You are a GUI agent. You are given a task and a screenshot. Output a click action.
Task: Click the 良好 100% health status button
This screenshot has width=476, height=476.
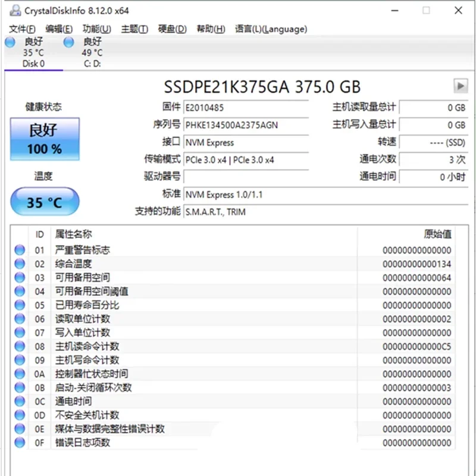point(45,139)
